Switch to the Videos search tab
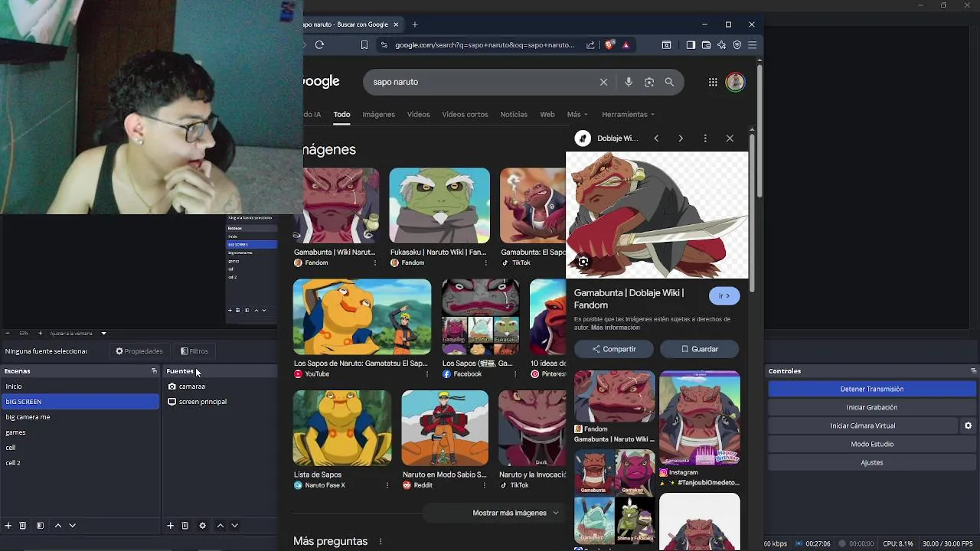 coord(418,115)
